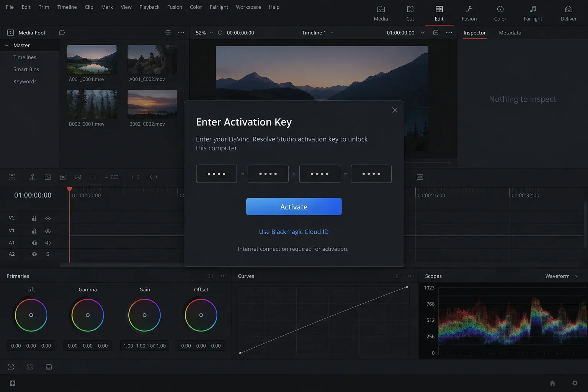Click the curly braces icon in timeline toolbar
The image size is (588, 392).
[x=136, y=177]
